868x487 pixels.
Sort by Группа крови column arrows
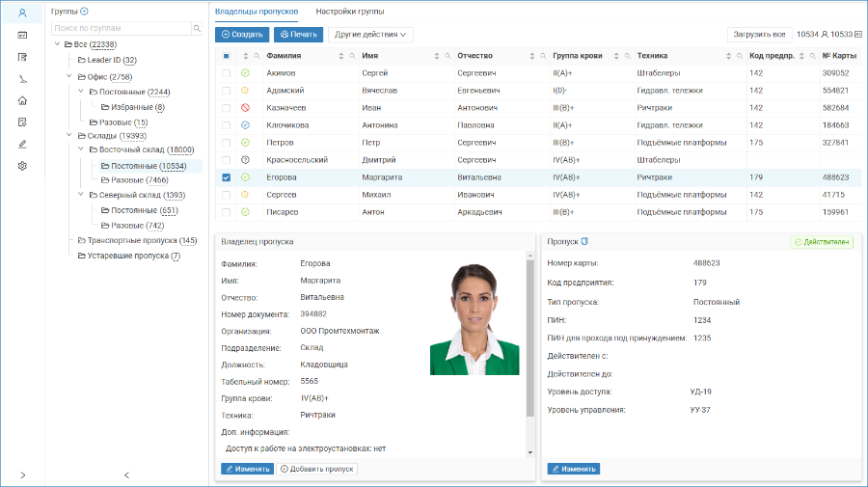tap(616, 56)
